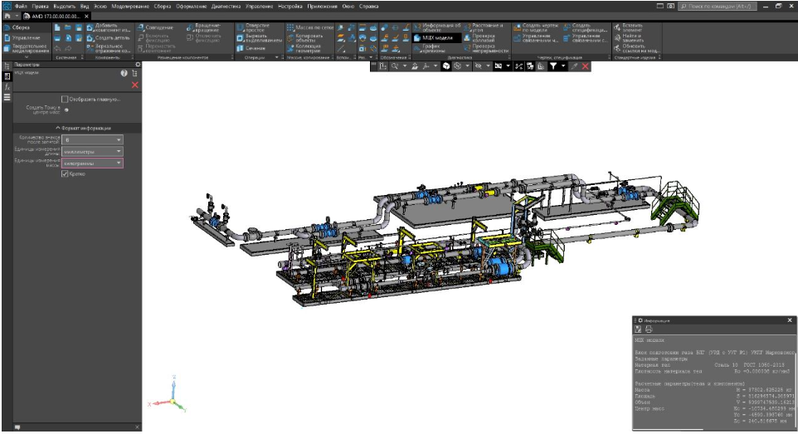
Task: Click Создать деталь command
Action: point(108,38)
